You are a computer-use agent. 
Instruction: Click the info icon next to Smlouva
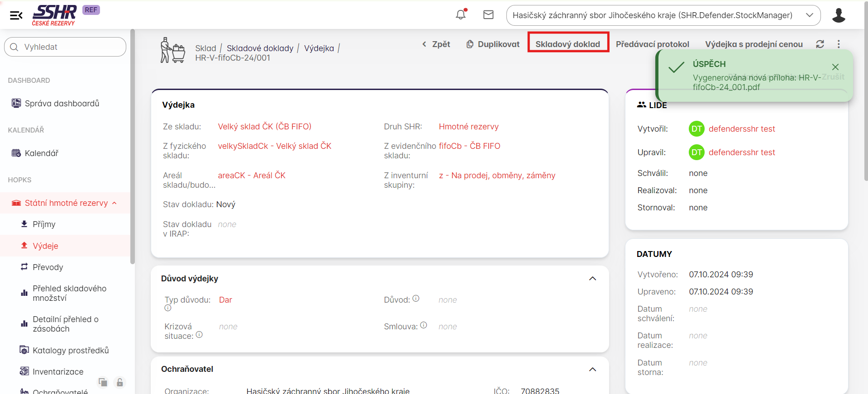point(424,325)
